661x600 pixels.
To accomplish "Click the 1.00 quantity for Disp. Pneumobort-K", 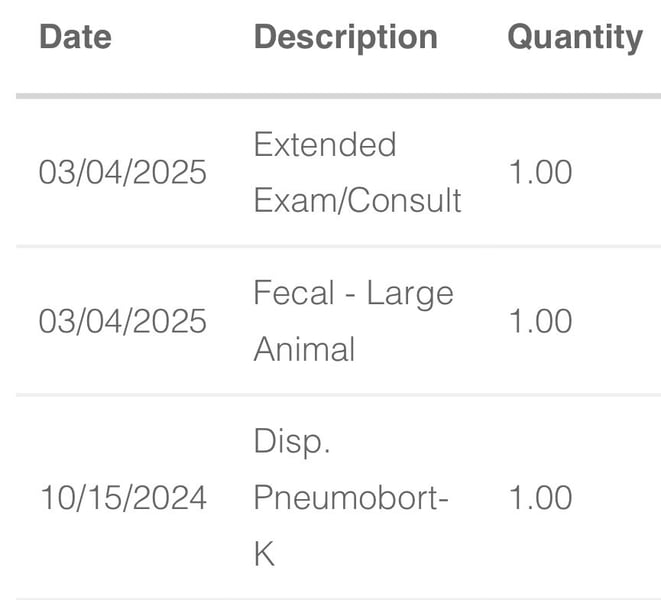I will 540,498.
